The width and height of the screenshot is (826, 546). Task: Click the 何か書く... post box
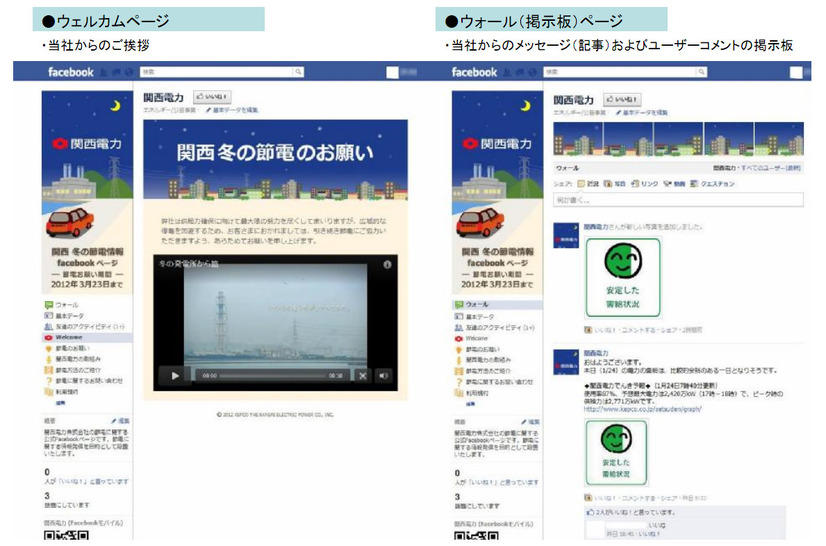(678, 200)
